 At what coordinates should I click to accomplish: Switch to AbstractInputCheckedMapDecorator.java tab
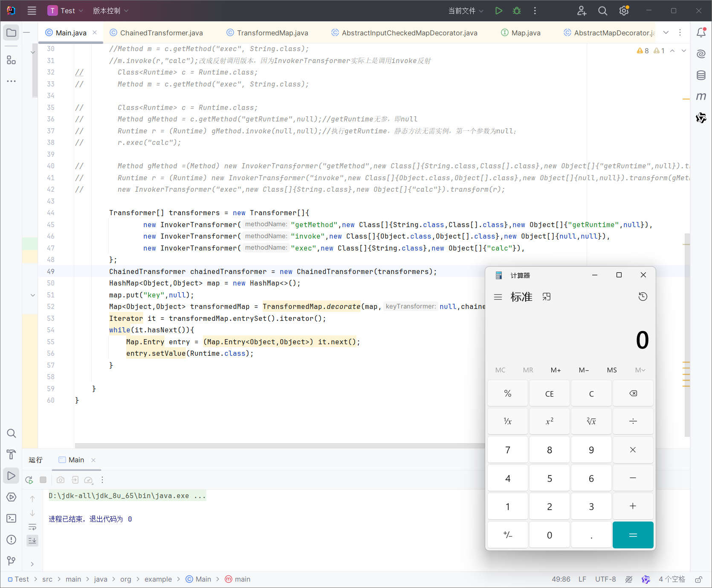[404, 33]
